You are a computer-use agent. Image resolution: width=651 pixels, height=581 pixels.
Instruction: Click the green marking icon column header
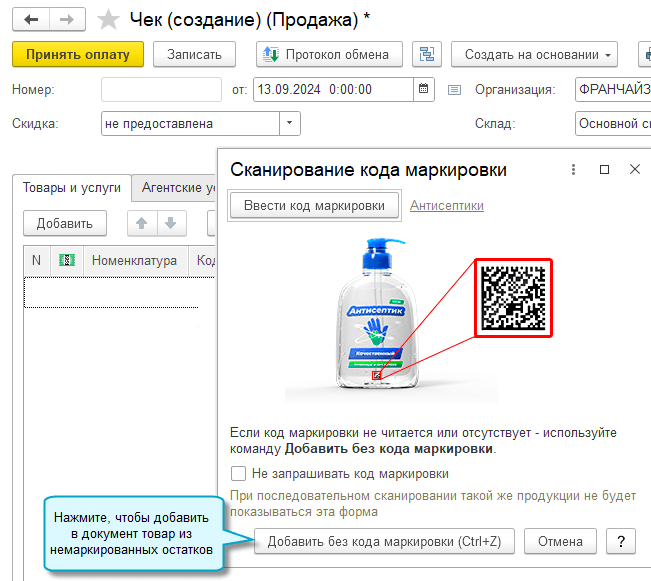[x=67, y=261]
